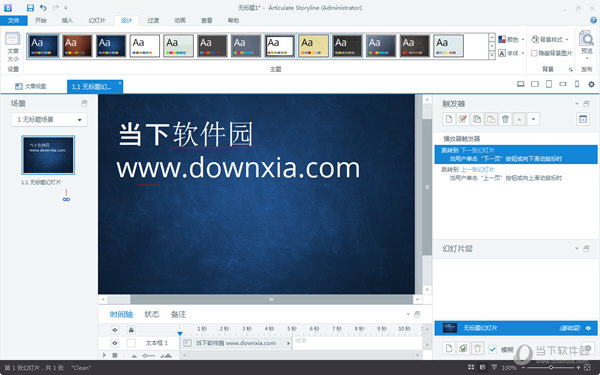
Task: Open the 过渡 ribbon tab
Action: coord(153,21)
